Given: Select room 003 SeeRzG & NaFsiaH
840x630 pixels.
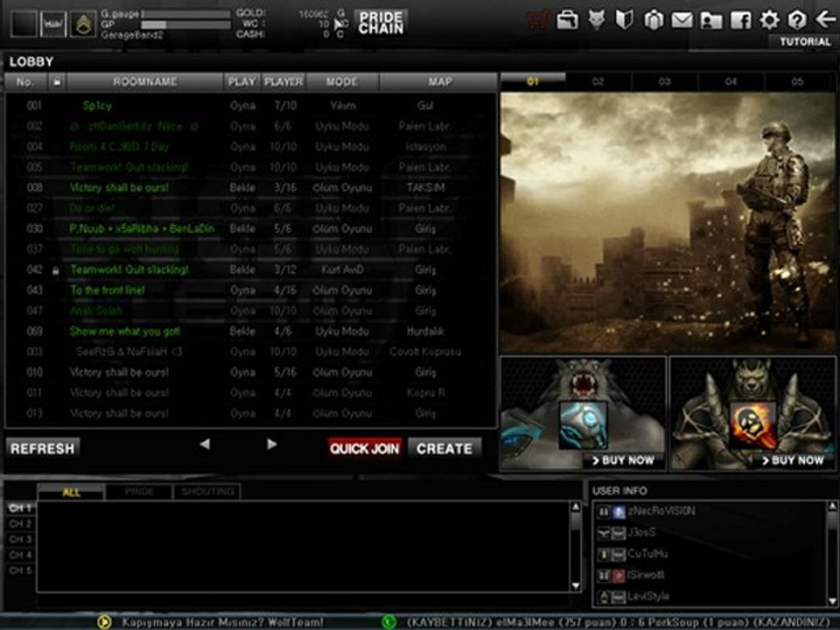Looking at the screenshot, I should [251, 352].
